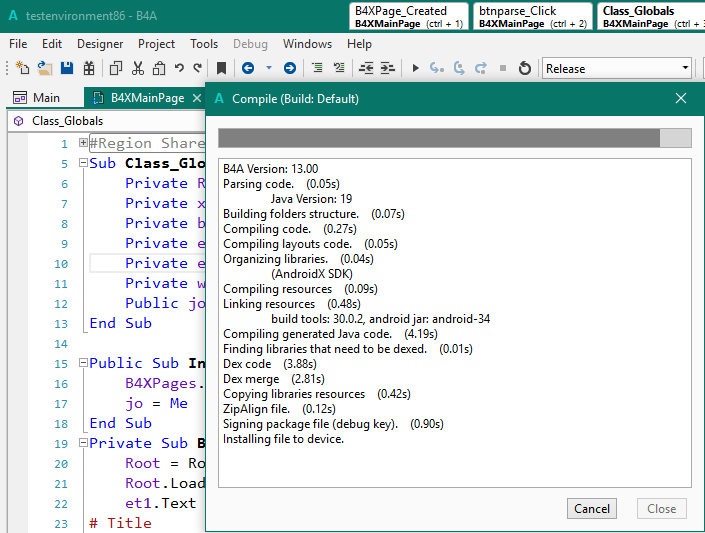Click the Paste toolbar icon
This screenshot has width=705, height=533.
[159, 68]
